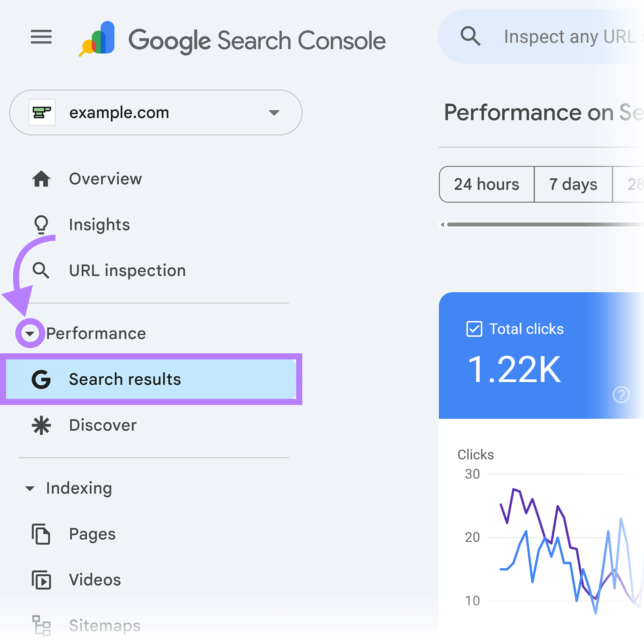This screenshot has width=644, height=644.
Task: Select the Discover asterisk icon
Action: pos(41,425)
